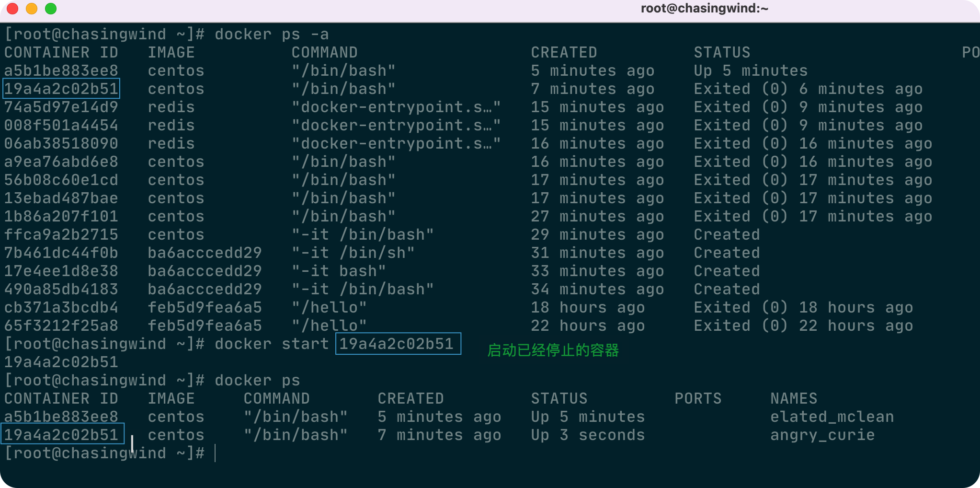
Task: Click "Exited (0) 22 hours ago" status
Action: click(803, 325)
